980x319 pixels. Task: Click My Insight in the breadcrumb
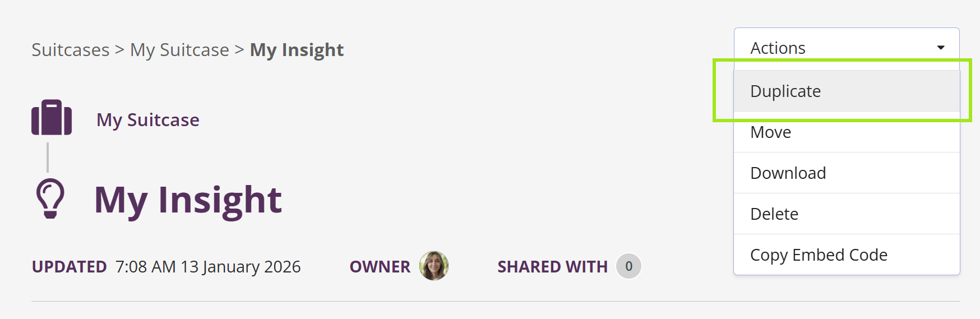297,50
